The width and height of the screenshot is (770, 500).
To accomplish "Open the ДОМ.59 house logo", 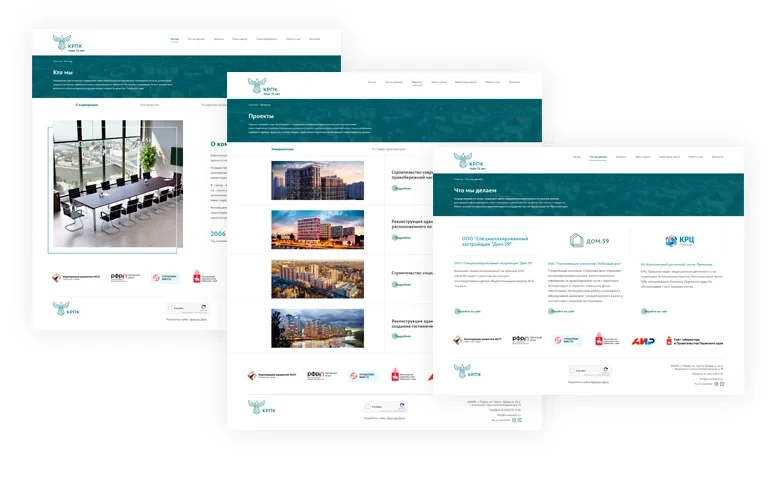I will 589,241.
